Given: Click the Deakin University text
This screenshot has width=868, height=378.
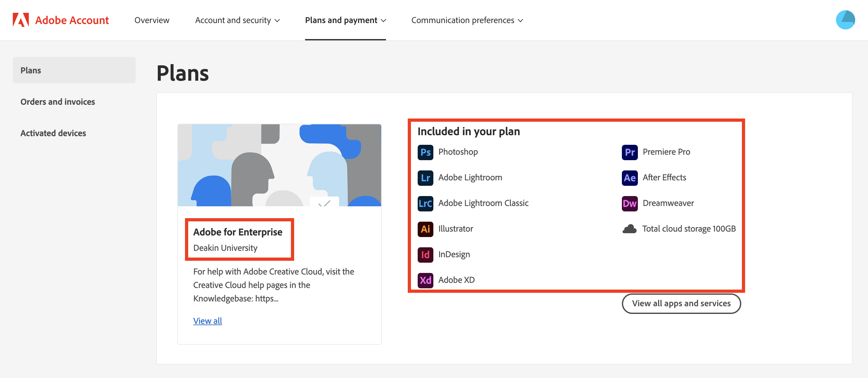Looking at the screenshot, I should (225, 248).
